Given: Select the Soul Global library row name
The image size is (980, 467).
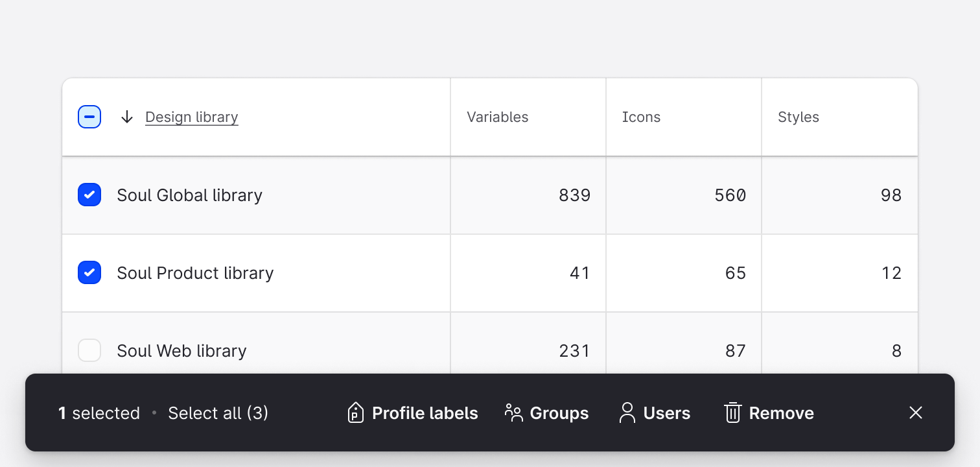Looking at the screenshot, I should (189, 195).
